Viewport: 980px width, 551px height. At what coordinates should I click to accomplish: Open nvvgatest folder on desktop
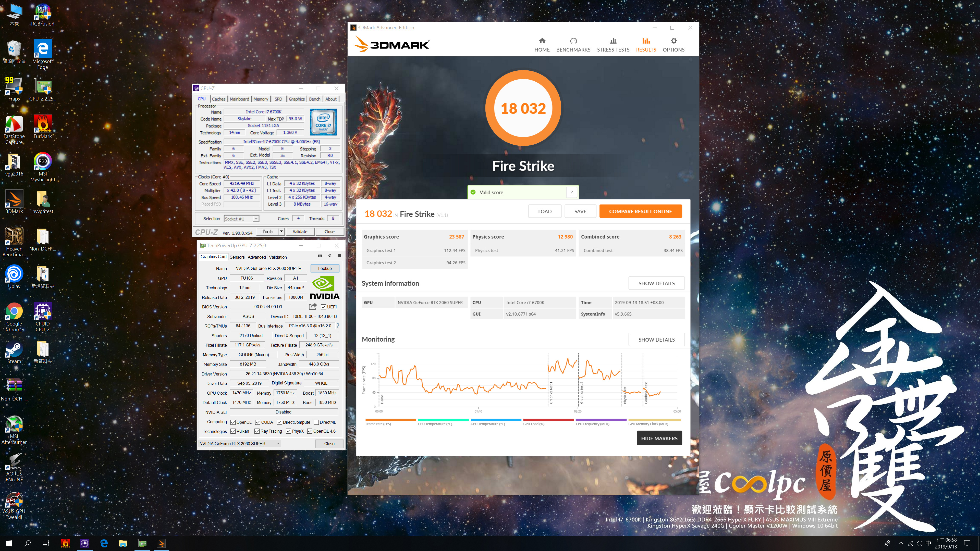[43, 202]
